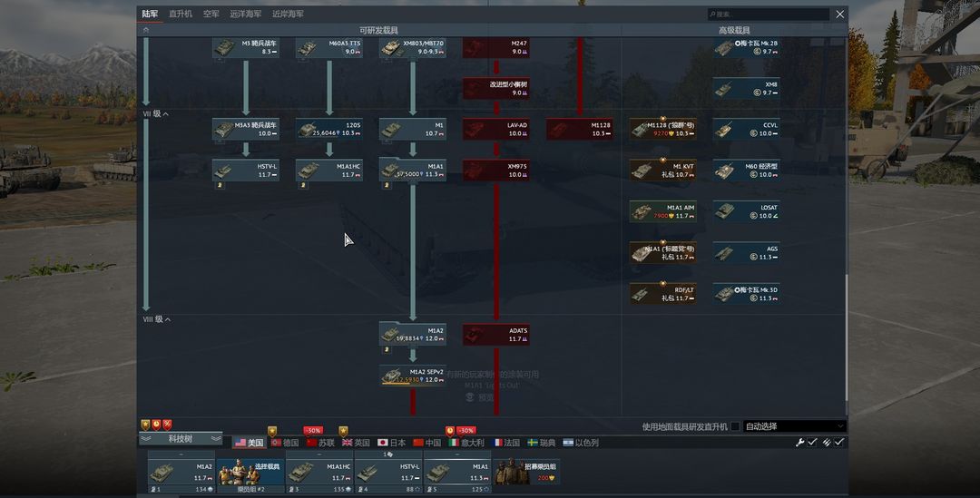
Task: Click the up chevron at tree top-left
Action: tap(145, 30)
